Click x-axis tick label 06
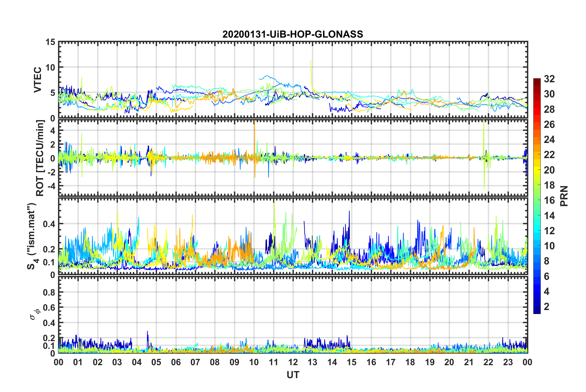 tap(176, 362)
